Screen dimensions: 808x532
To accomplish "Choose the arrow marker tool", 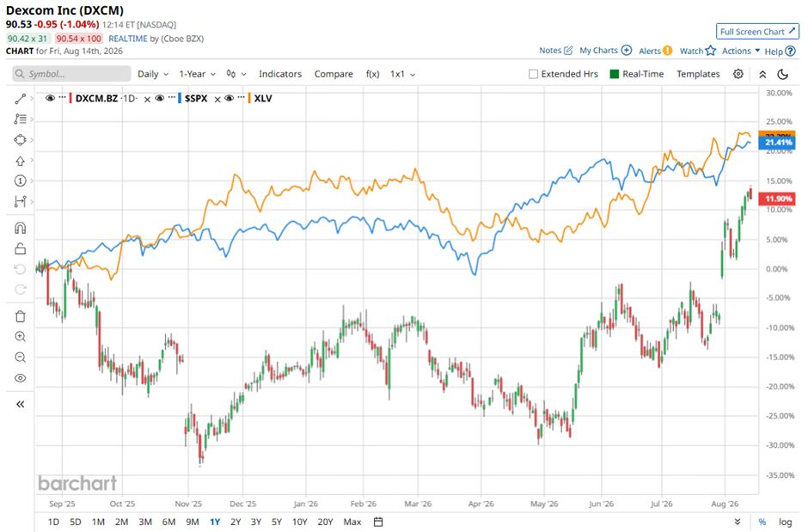I will point(20,161).
